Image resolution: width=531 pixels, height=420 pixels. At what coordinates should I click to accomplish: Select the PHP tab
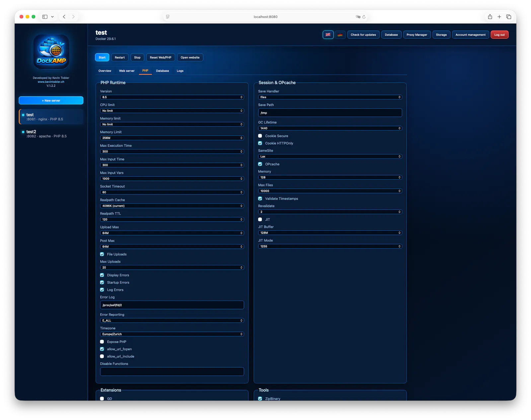coord(145,71)
